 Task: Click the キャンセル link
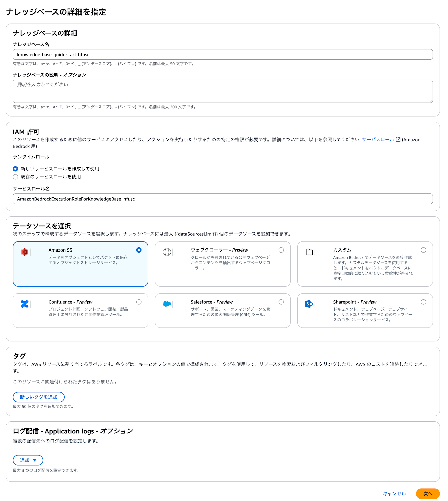point(394,494)
